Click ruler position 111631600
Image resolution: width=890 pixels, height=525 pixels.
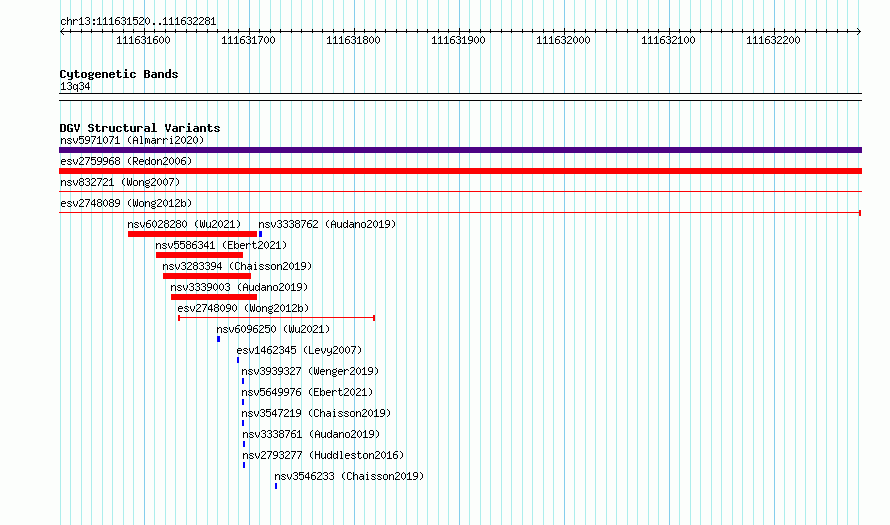pos(143,40)
